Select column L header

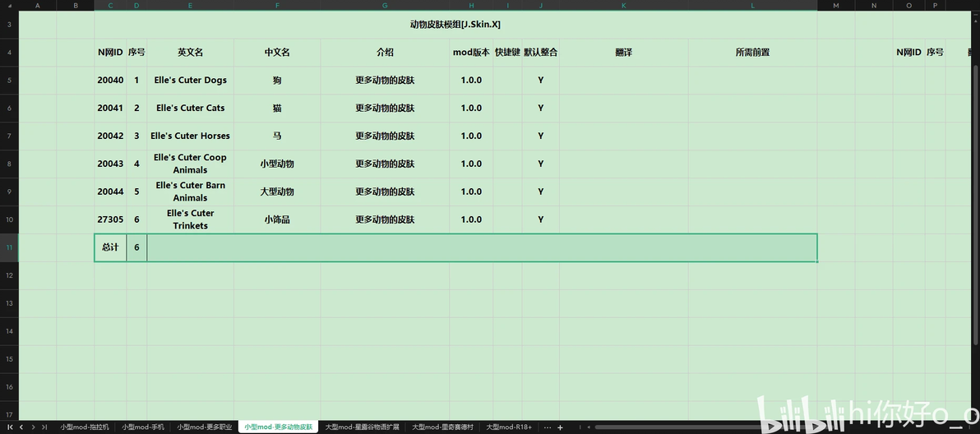pyautogui.click(x=752, y=6)
